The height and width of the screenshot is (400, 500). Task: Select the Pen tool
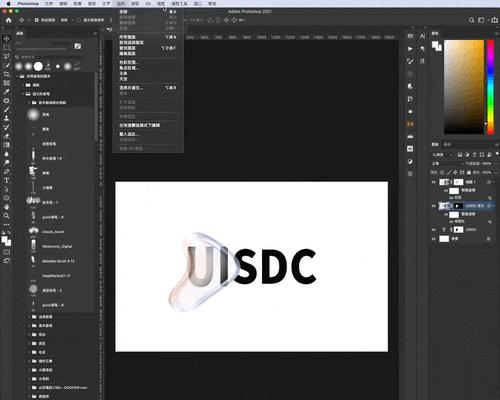click(x=6, y=172)
